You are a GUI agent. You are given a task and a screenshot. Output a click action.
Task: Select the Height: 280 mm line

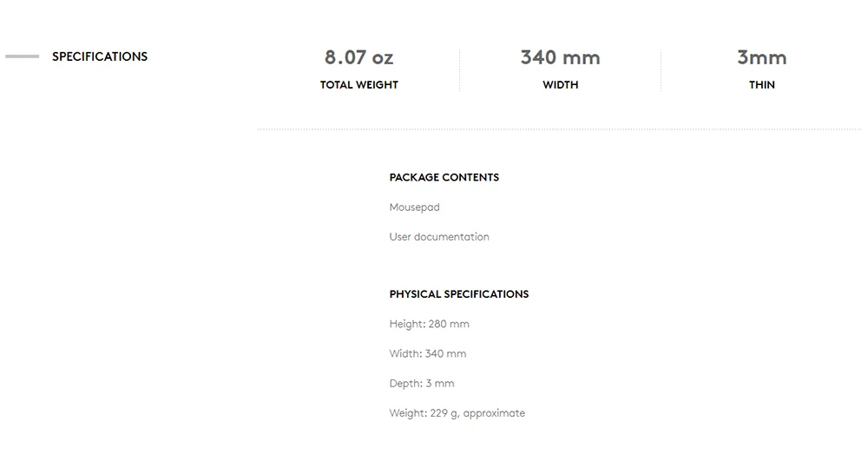[x=429, y=324]
